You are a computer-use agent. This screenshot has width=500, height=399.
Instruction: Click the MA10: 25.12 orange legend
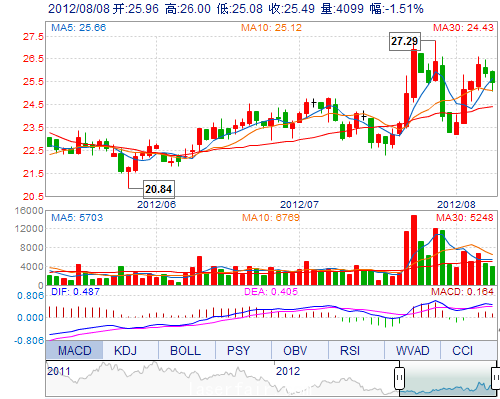tap(272, 27)
